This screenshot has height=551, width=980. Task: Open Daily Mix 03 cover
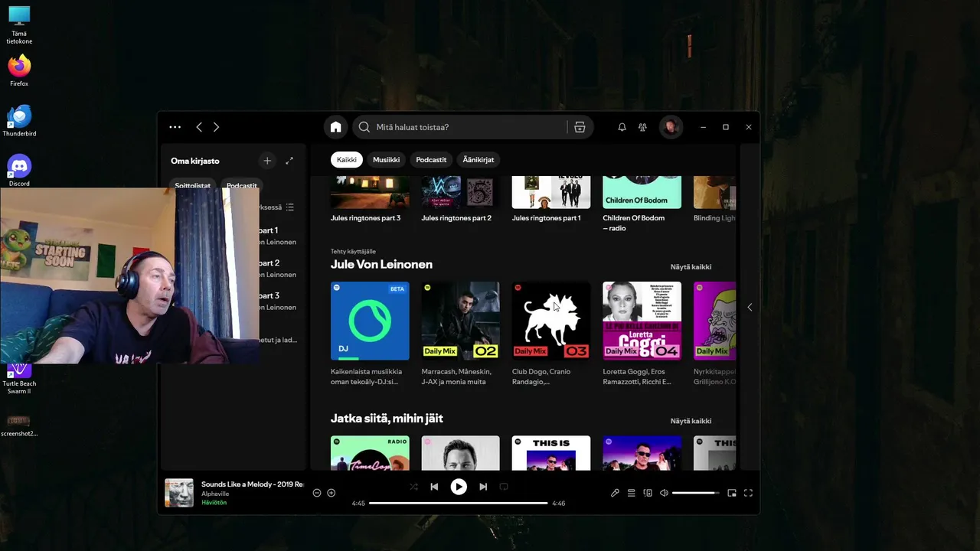pyautogui.click(x=551, y=321)
